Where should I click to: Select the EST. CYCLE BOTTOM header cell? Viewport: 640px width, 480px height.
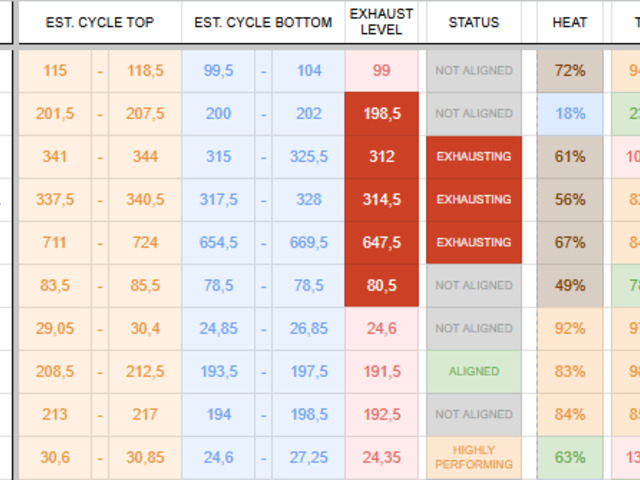tap(263, 22)
